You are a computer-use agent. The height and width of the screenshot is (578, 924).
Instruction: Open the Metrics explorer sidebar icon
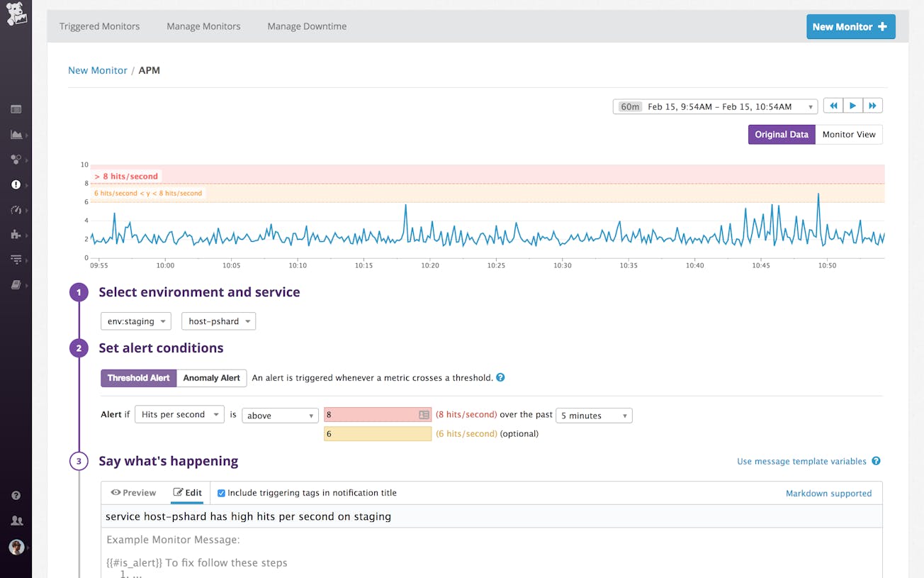pyautogui.click(x=16, y=134)
